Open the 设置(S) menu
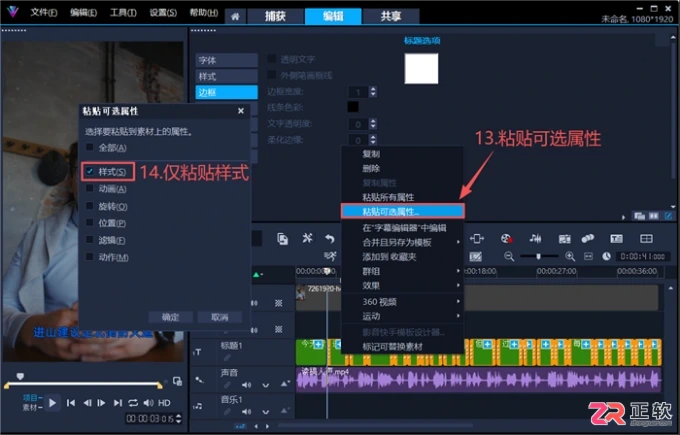 point(163,12)
